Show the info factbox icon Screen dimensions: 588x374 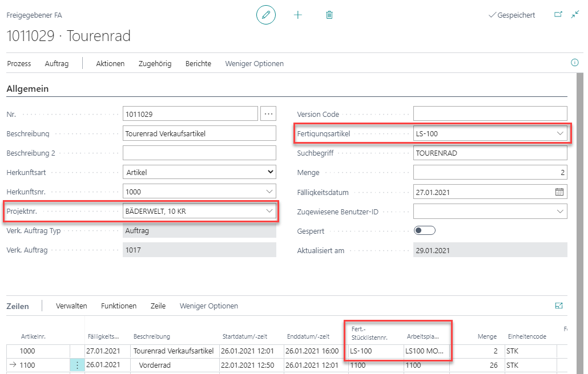(574, 63)
